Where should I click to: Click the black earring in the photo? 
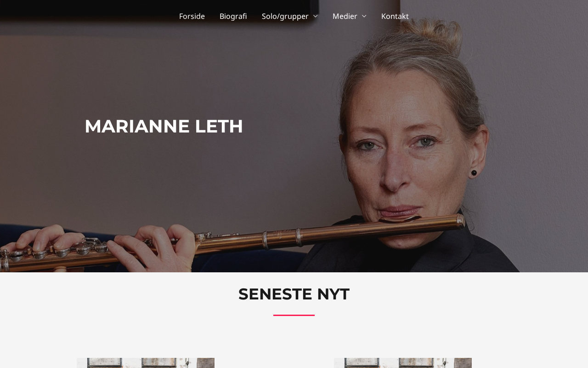tap(474, 173)
